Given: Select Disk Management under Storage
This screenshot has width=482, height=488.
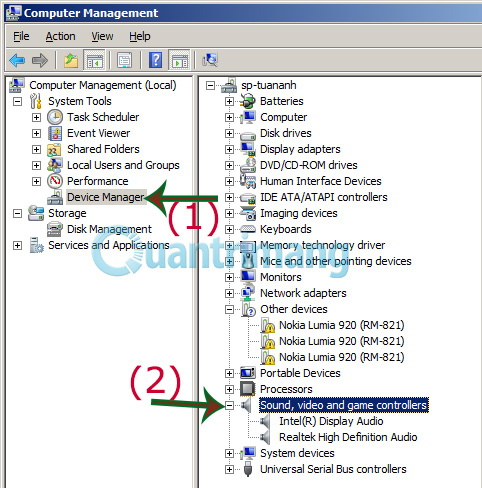Looking at the screenshot, I should (x=109, y=229).
